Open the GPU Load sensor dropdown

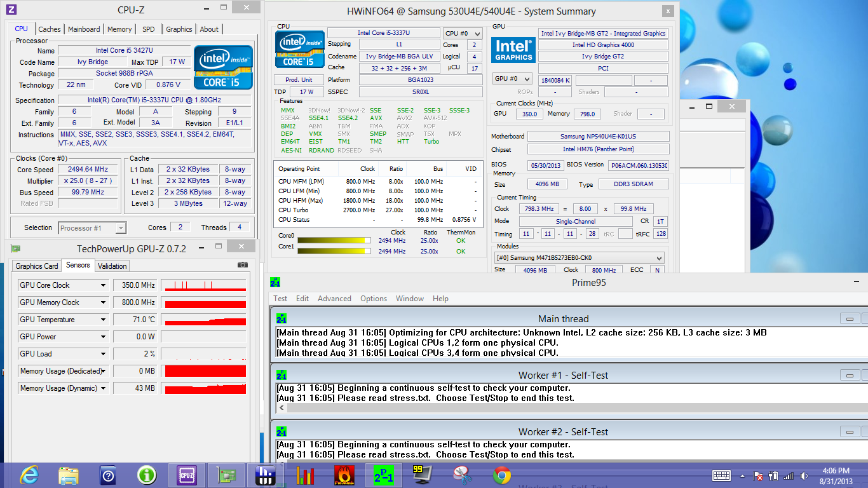tap(103, 354)
